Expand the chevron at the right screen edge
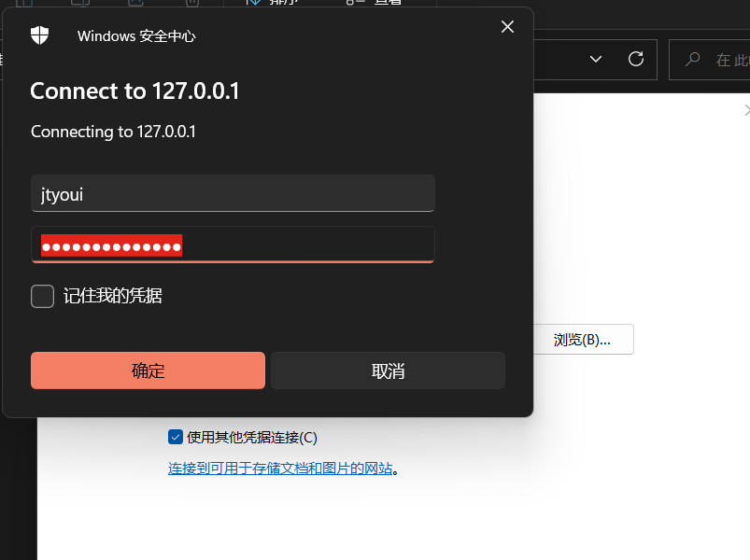 744,109
